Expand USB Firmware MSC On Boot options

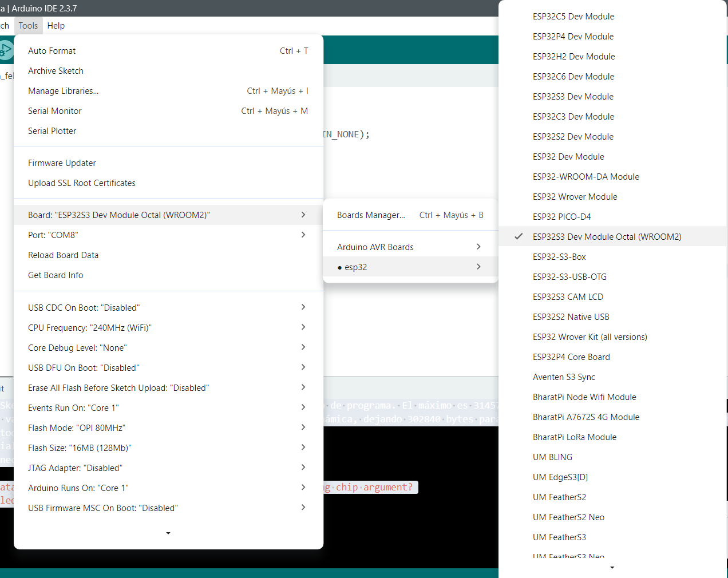(x=168, y=508)
